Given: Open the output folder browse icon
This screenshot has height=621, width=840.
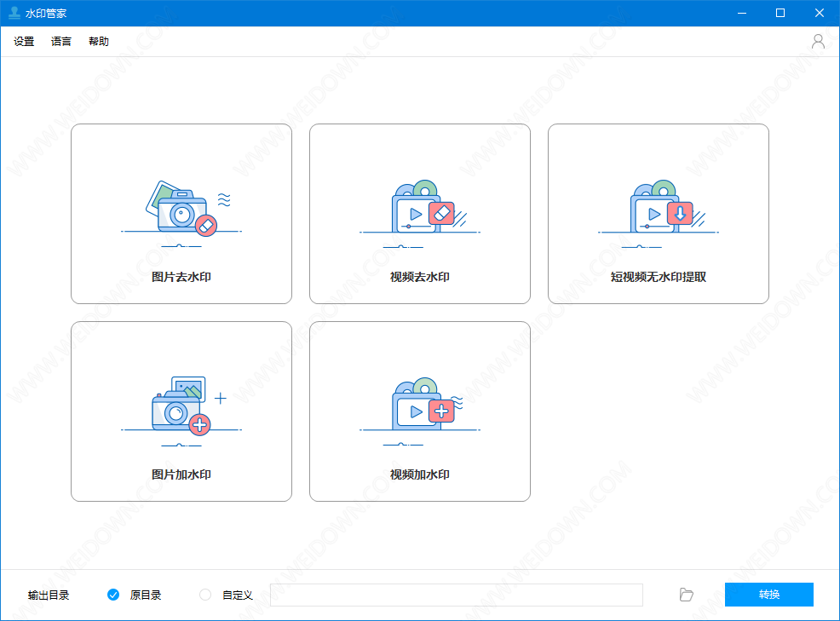Looking at the screenshot, I should tap(687, 595).
